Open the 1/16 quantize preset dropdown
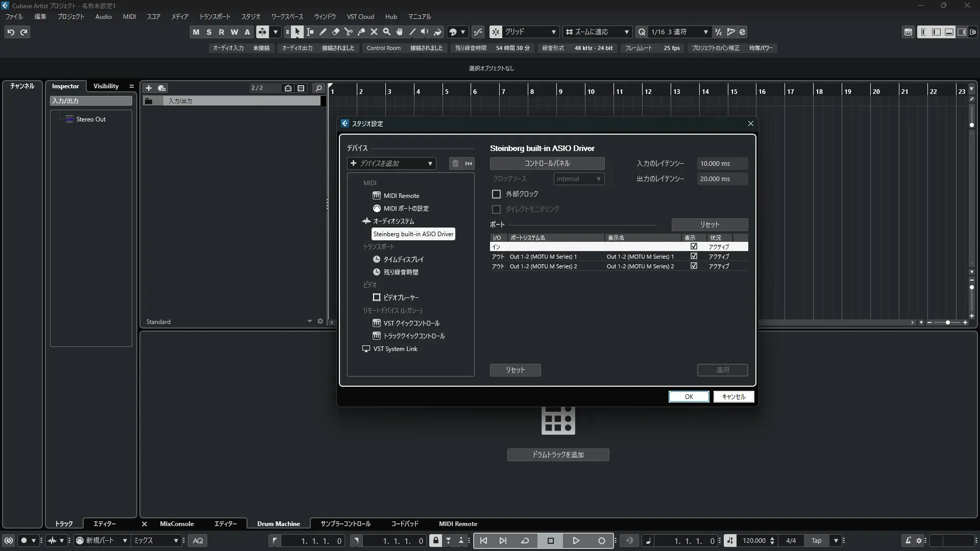Viewport: 980px width, 551px height. (678, 32)
